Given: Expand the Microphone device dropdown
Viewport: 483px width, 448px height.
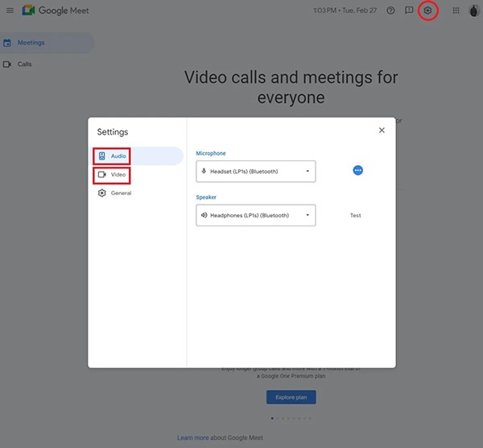Looking at the screenshot, I should pyautogui.click(x=255, y=171).
